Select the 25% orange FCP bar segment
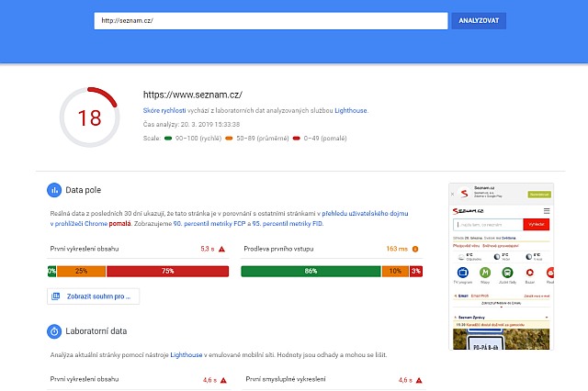 coord(81,271)
